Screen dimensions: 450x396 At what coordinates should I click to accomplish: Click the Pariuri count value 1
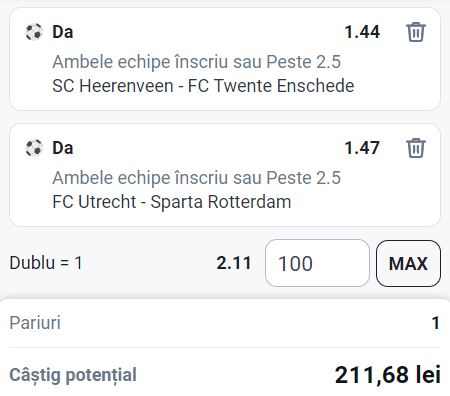pos(436,323)
